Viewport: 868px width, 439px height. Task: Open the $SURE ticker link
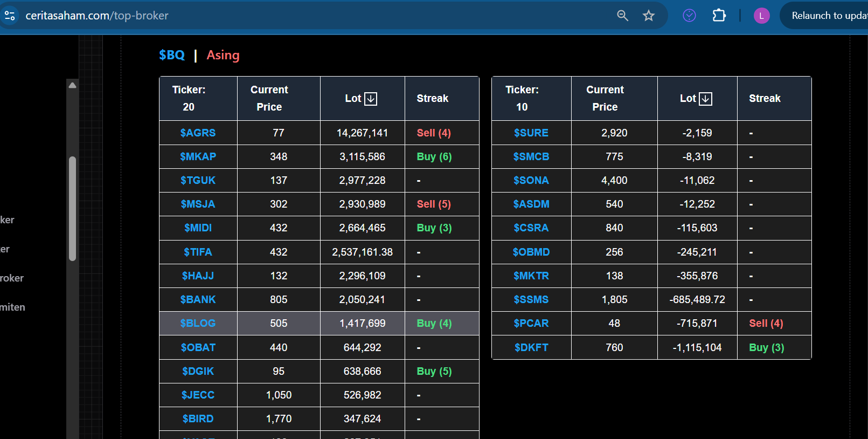click(531, 133)
